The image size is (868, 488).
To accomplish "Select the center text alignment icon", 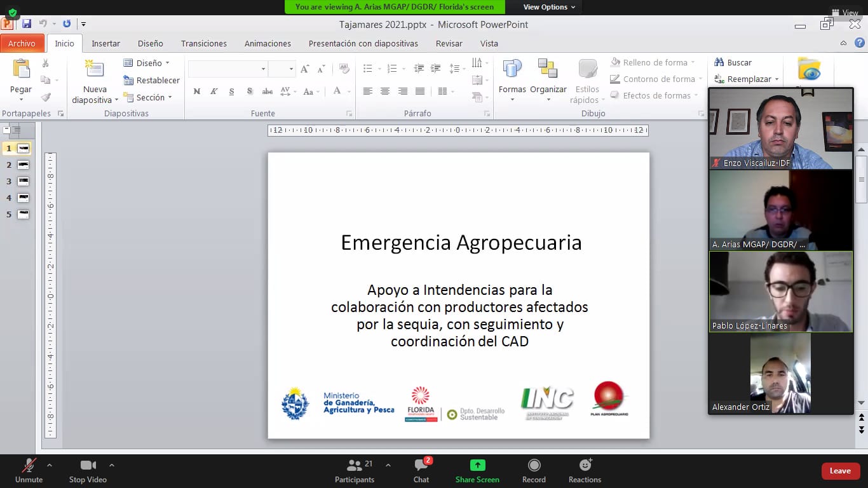I will coord(384,91).
